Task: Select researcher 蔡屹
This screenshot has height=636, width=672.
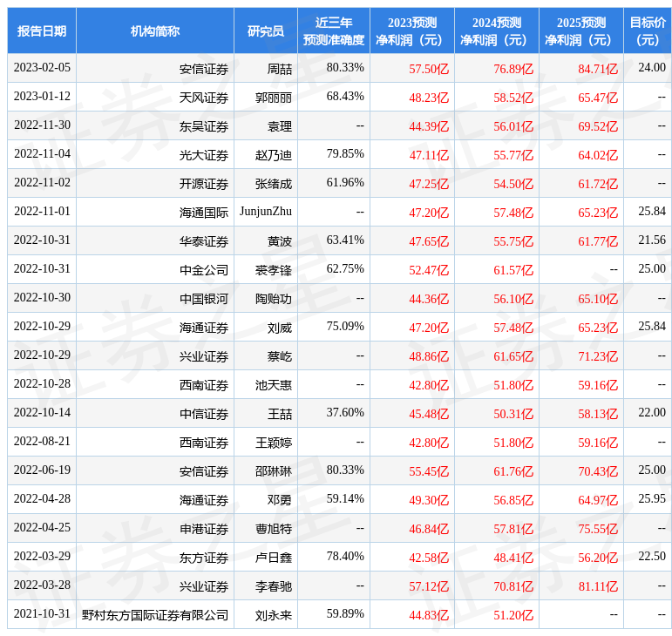Action: [x=280, y=356]
